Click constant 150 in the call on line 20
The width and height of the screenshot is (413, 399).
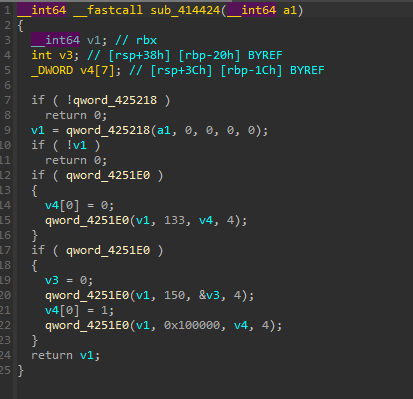click(174, 295)
